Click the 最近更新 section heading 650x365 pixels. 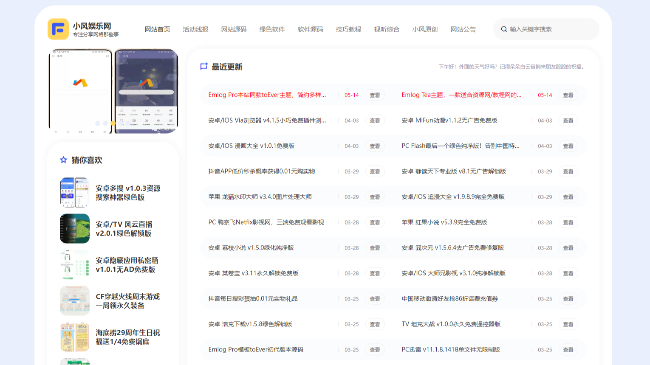click(x=227, y=67)
